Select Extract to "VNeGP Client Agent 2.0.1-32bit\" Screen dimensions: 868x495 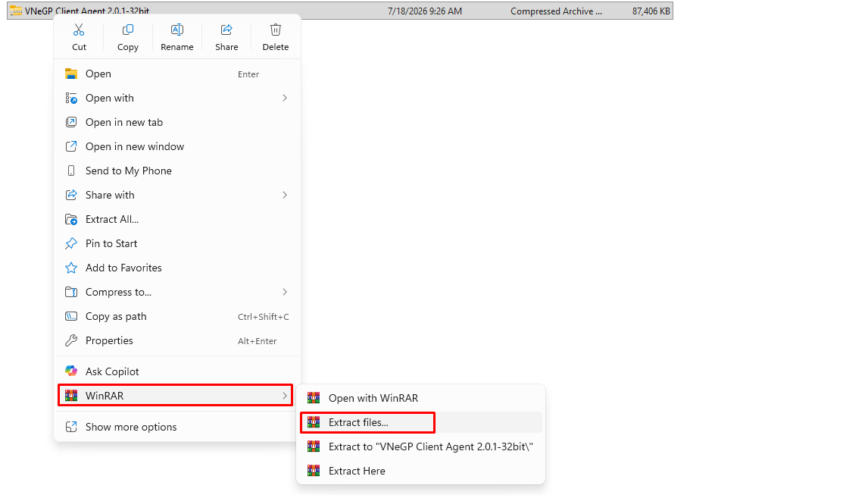click(x=420, y=446)
